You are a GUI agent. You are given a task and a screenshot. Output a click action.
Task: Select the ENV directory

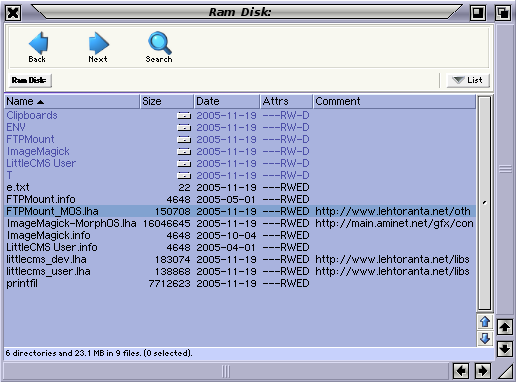(x=16, y=127)
